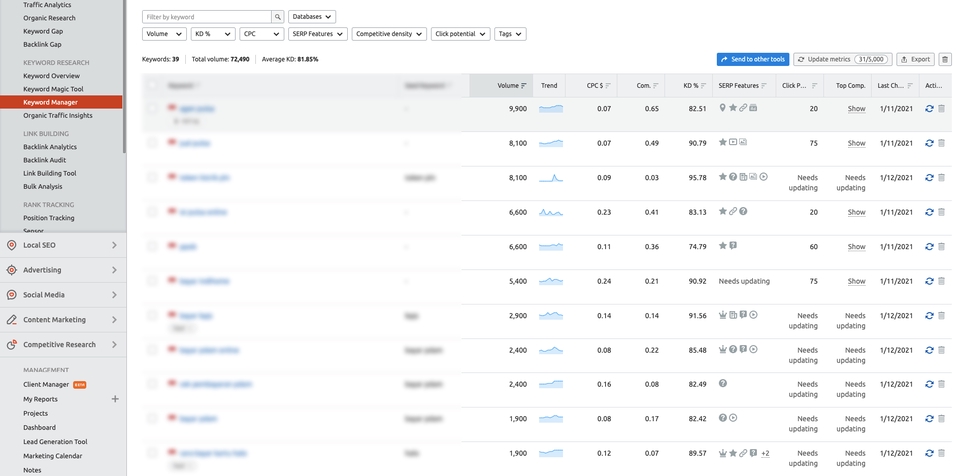
Task: Open Backlink Analytics in sidebar
Action: coord(50,147)
